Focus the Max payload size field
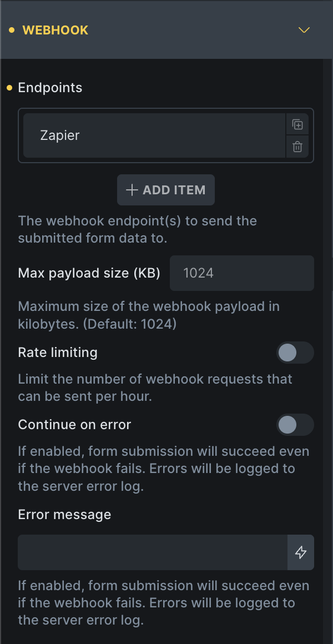Screen dimensions: 333x644 pyautogui.click(x=241, y=273)
